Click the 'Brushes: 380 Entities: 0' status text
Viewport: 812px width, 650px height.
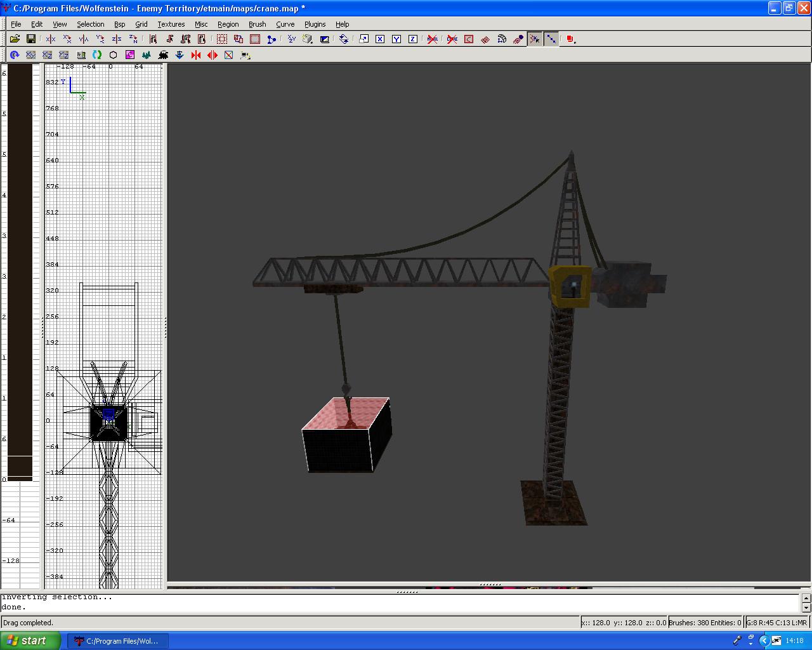(x=705, y=623)
